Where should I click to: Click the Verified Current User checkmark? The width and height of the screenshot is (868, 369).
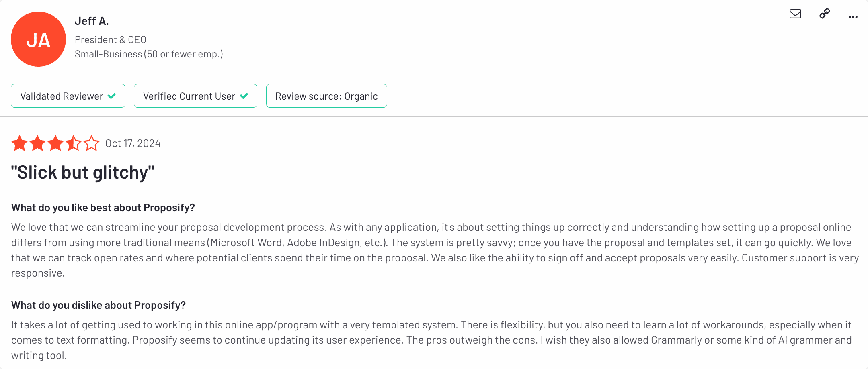pos(244,96)
